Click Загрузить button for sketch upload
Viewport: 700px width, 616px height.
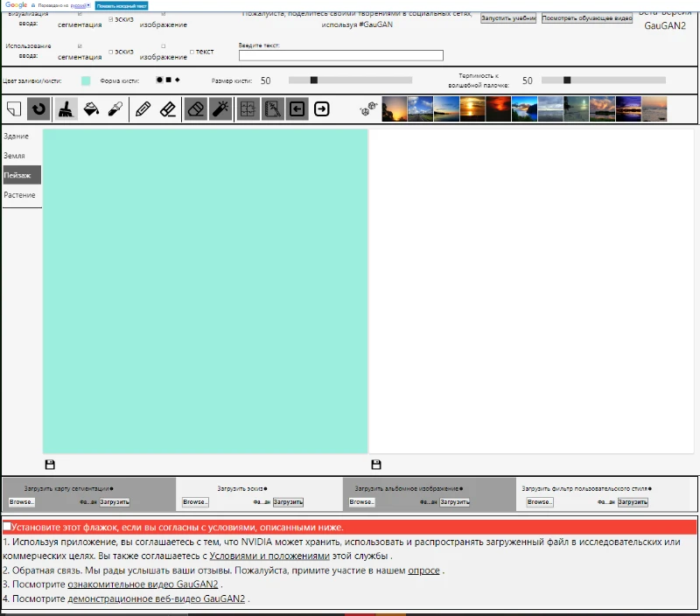coord(288,501)
